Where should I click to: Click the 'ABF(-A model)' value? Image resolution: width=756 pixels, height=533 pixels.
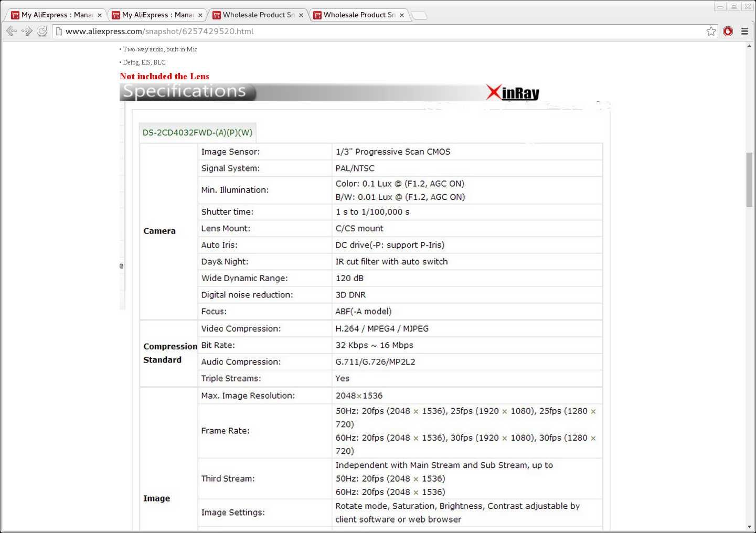[364, 312]
